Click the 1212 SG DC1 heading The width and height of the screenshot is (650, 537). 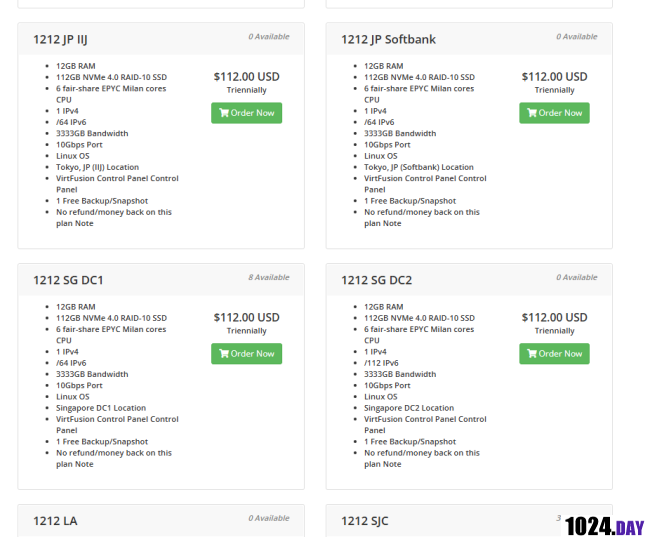click(x=68, y=280)
